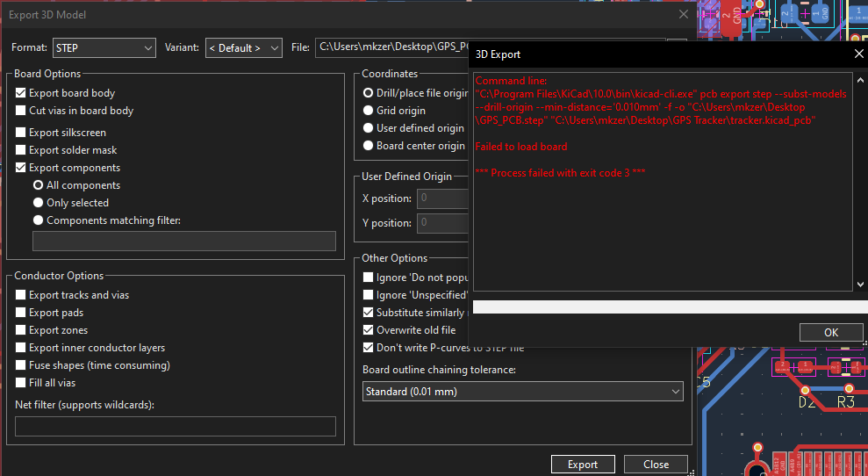The width and height of the screenshot is (868, 476).
Task: Select the Only selected radio button
Action: coord(39,203)
